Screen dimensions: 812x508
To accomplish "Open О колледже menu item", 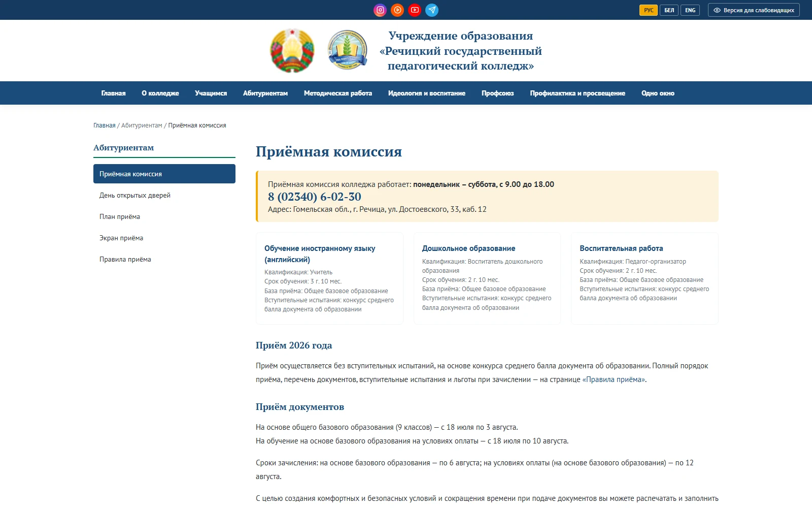I will 160,93.
